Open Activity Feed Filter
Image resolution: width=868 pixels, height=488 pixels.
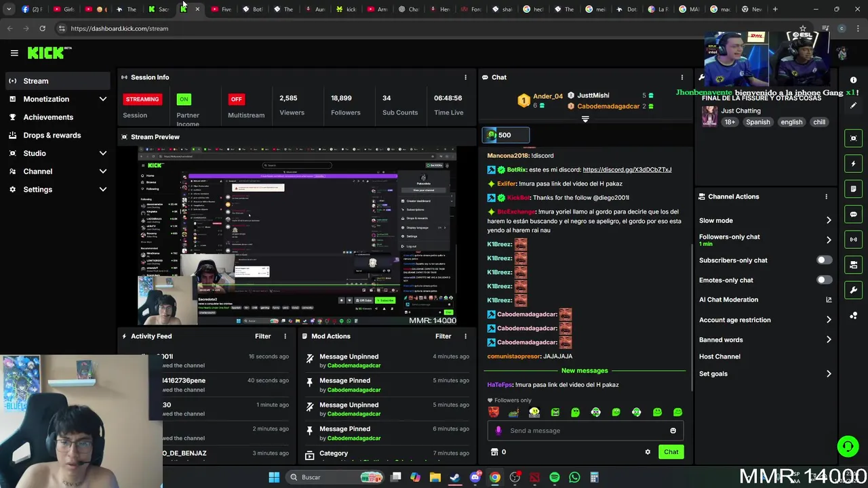262,336
